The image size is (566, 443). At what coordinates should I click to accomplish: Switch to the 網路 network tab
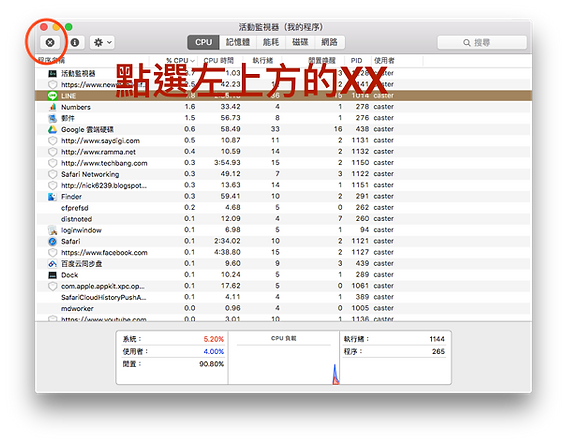pos(330,42)
